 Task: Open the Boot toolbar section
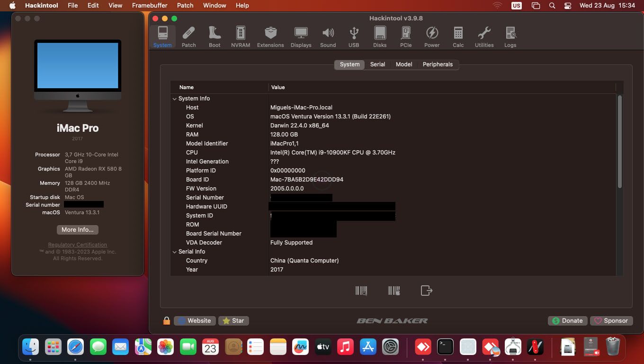pos(215,37)
